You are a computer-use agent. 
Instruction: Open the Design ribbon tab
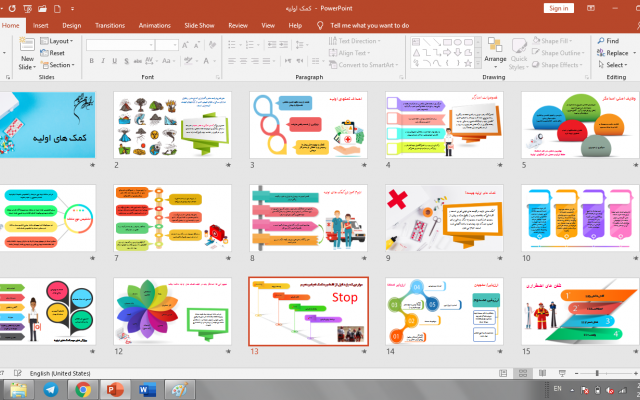[x=72, y=25]
